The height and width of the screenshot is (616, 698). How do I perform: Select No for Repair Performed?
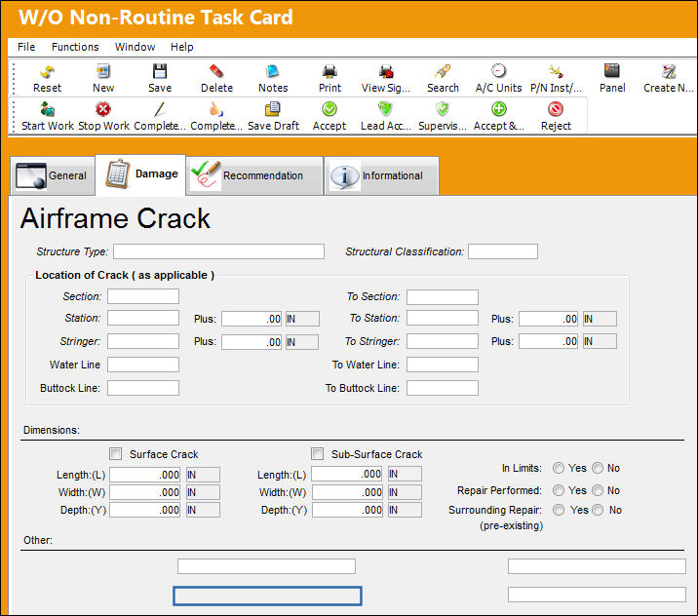[598, 490]
